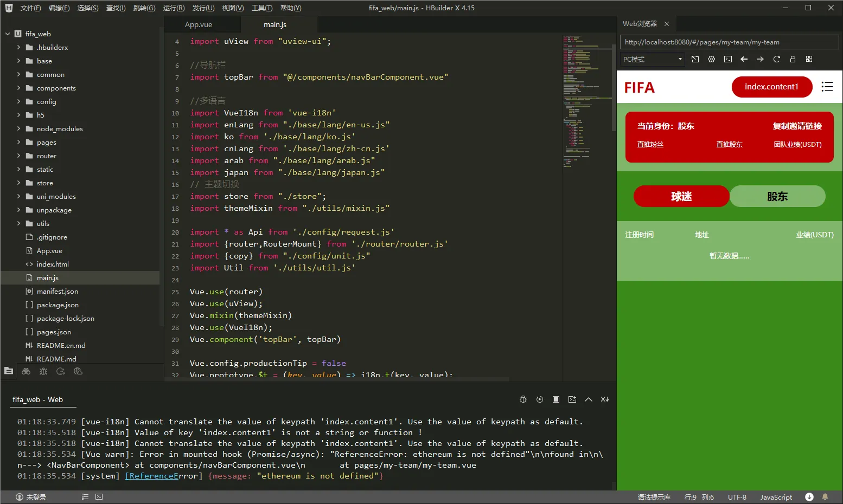Open the binoculars search icon in sidebar footer
Image resolution: width=843 pixels, height=504 pixels.
[x=26, y=371]
